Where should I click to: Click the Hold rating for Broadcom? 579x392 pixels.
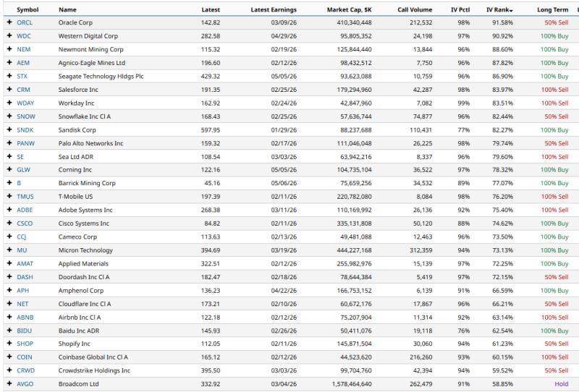(561, 384)
